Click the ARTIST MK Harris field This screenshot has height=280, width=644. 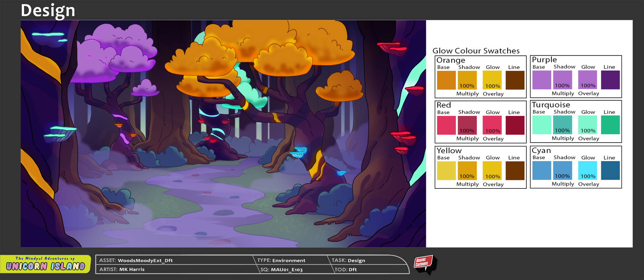point(132,269)
